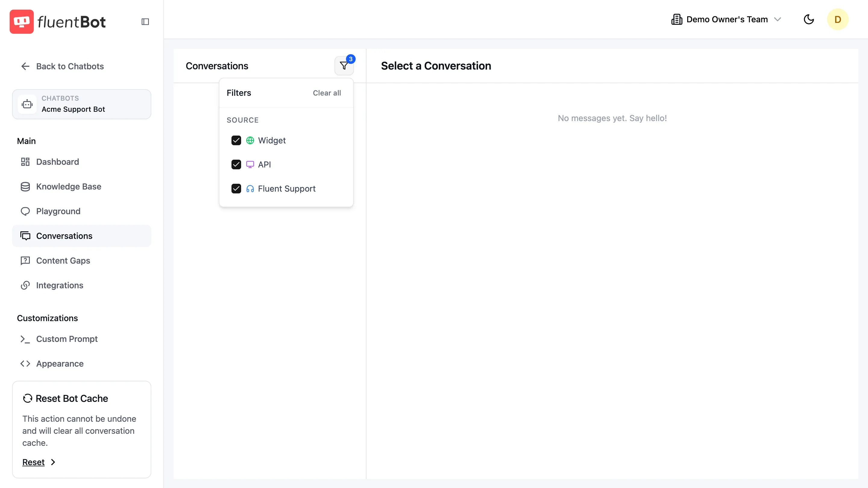Click the Fluent Support filter label
Screen dimensions: 868x488
coord(287,189)
